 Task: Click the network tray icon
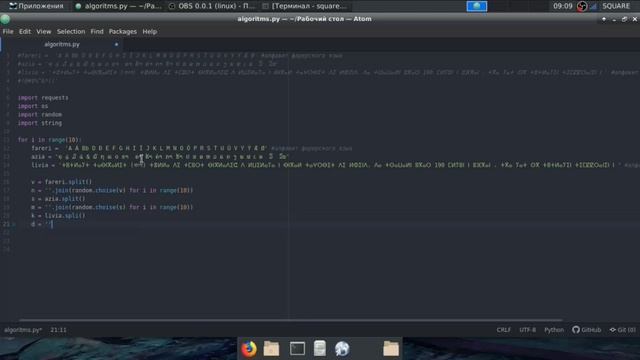593,6
